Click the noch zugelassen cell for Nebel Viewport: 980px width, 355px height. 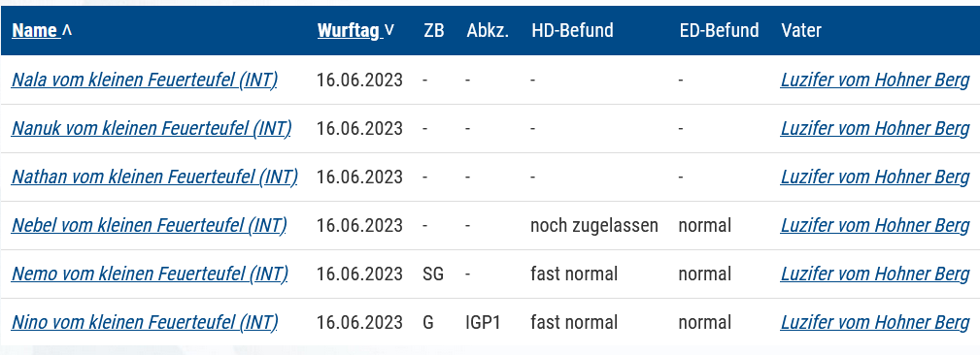coord(594,225)
